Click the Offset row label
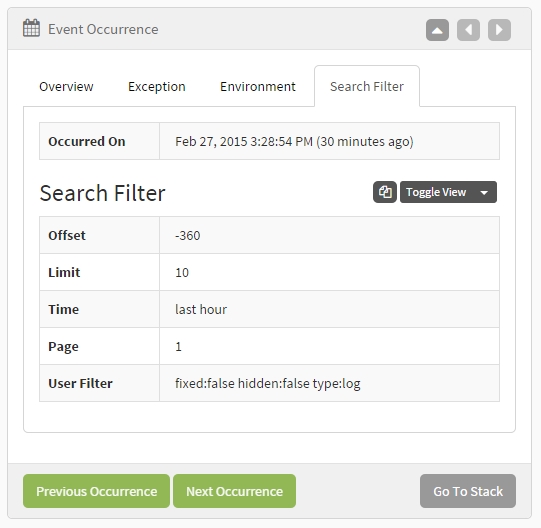The height and width of the screenshot is (528, 541). [67, 235]
